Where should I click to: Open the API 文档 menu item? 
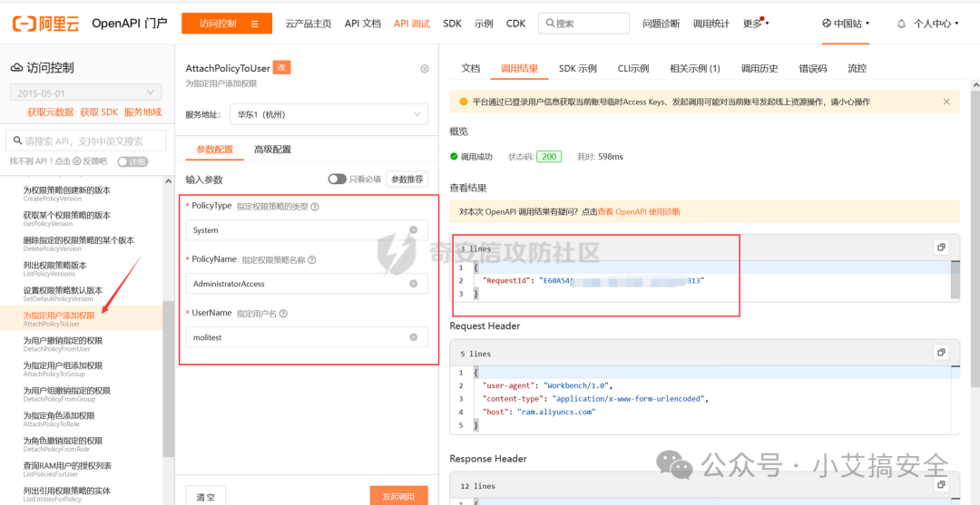pos(362,24)
